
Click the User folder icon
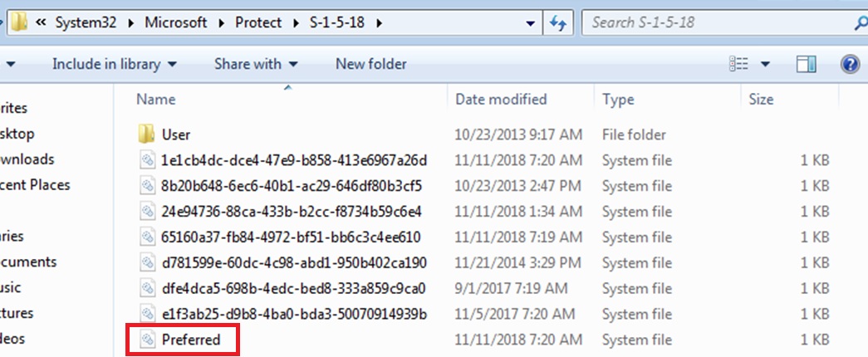pos(147,134)
